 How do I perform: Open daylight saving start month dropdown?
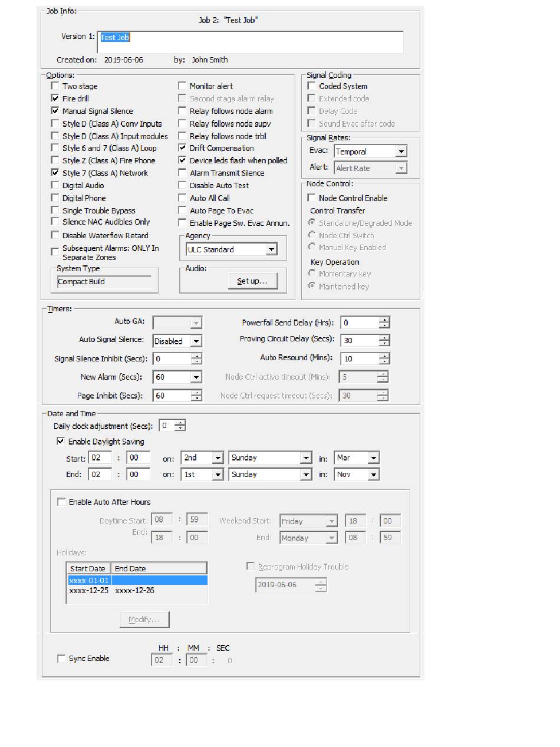tap(373, 458)
